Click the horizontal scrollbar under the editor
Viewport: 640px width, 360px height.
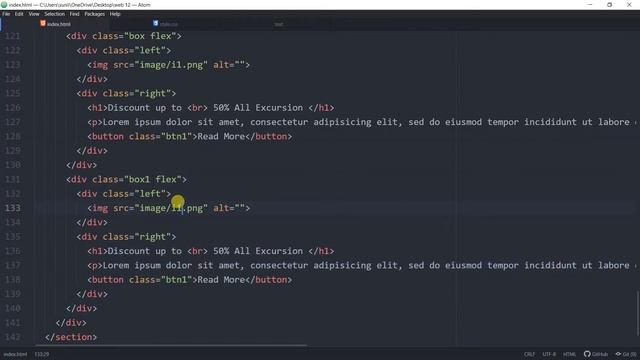(x=171, y=345)
